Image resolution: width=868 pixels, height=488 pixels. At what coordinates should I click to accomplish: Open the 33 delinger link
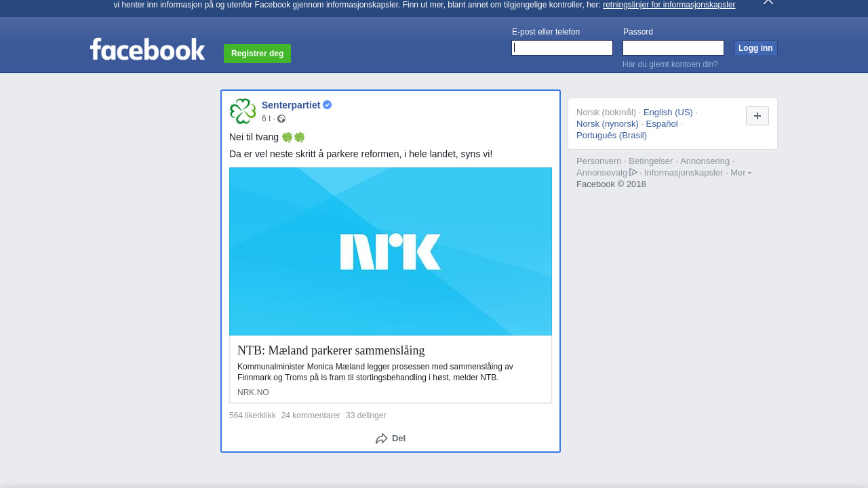[x=366, y=415]
